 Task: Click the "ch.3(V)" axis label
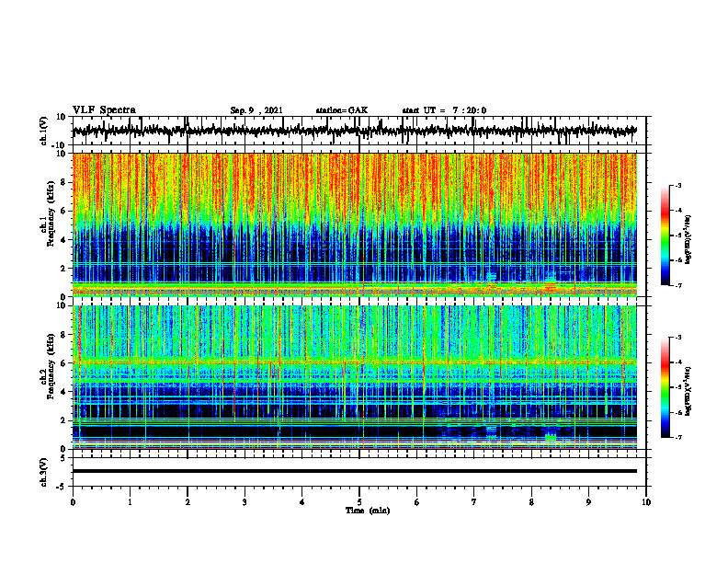[44, 472]
